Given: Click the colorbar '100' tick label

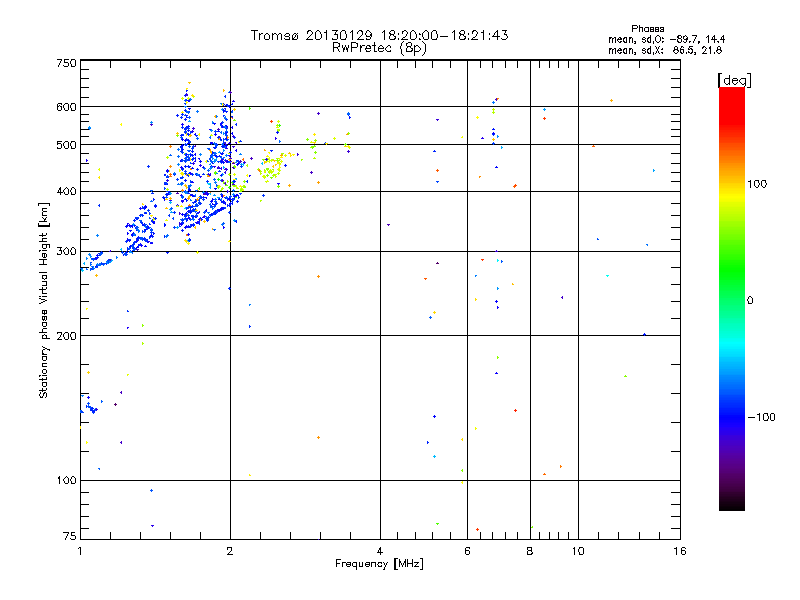Looking at the screenshot, I should [x=757, y=184].
